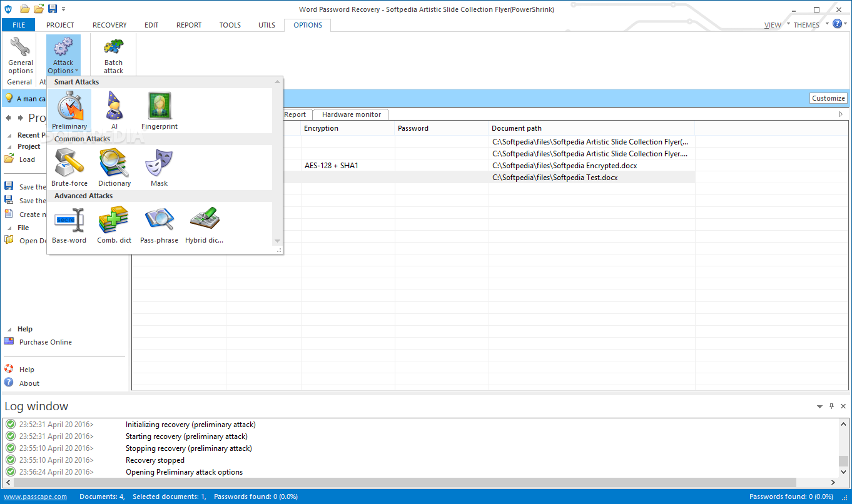Select the 'Stopping recovery (preliminary attack)' log entry
Image resolution: width=852 pixels, height=504 pixels.
(189, 448)
